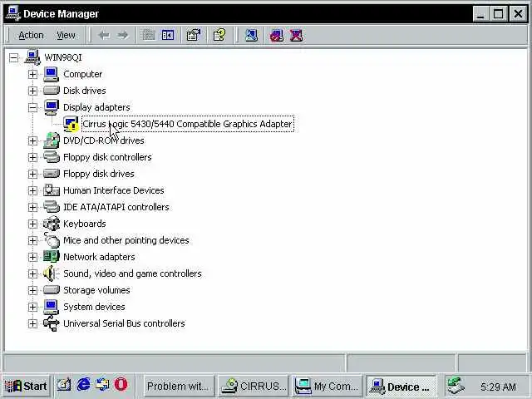Click the system tray hardware icon
Image resolution: width=532 pixels, height=399 pixels.
click(x=456, y=386)
